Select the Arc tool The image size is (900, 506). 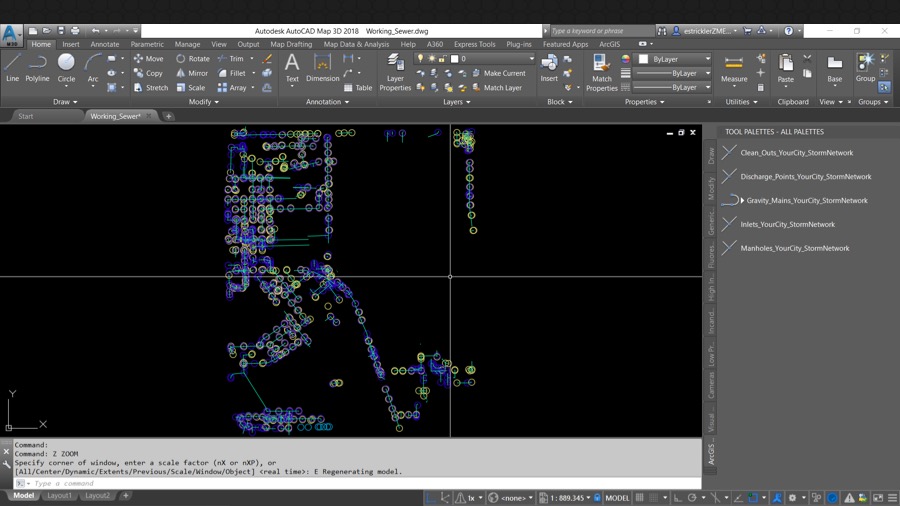pyautogui.click(x=93, y=68)
